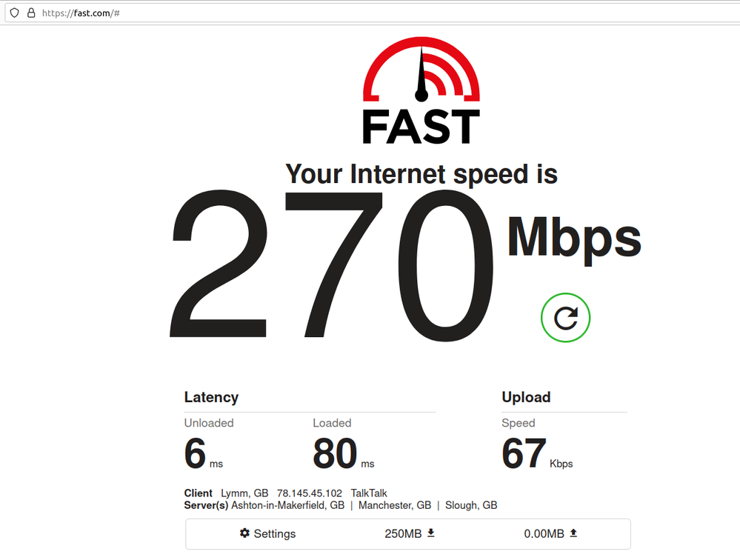740x560 pixels.
Task: Click the 67 Kbps upload speed value
Action: click(x=537, y=454)
